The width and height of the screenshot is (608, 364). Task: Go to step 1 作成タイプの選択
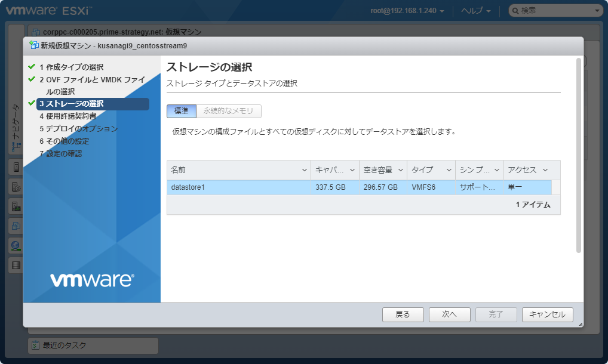coord(71,67)
